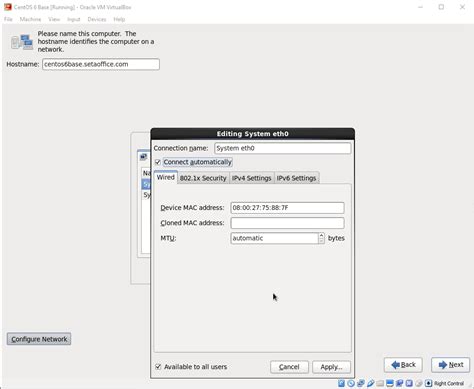
Task: Open the File menu
Action: coord(8,19)
